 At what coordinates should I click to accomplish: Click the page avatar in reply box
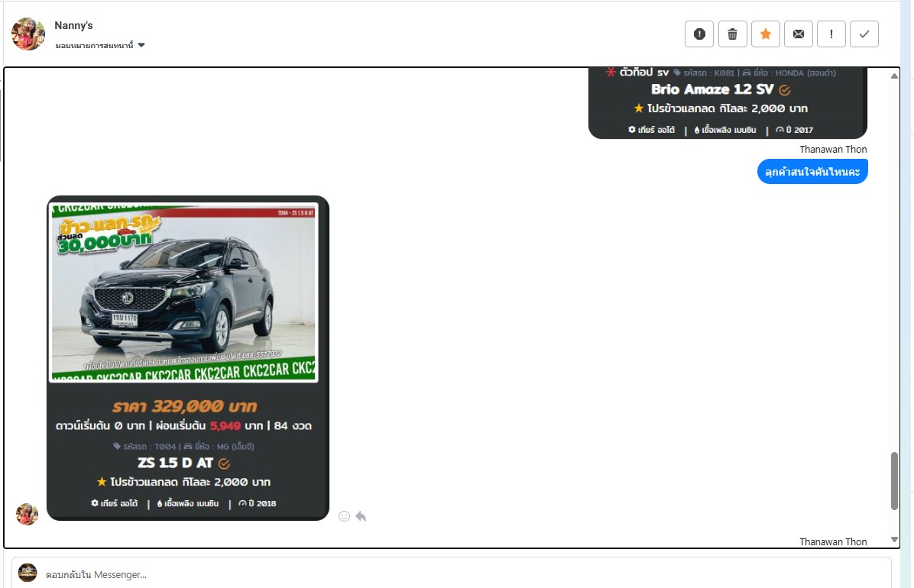(28, 573)
